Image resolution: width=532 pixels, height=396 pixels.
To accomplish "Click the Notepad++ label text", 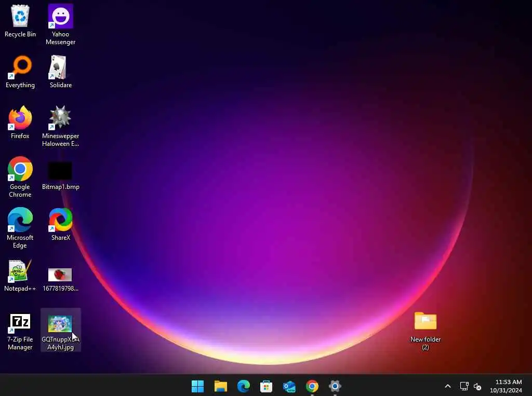I will click(20, 289).
